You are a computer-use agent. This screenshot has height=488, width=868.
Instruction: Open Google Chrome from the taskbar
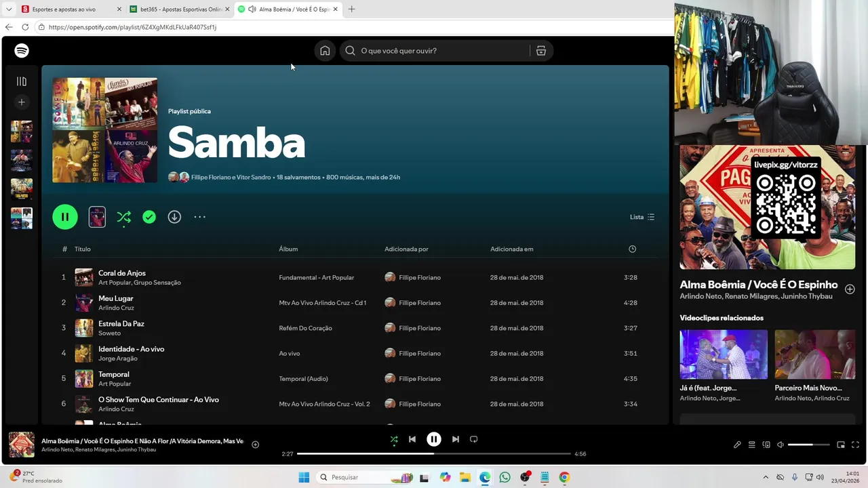564,477
